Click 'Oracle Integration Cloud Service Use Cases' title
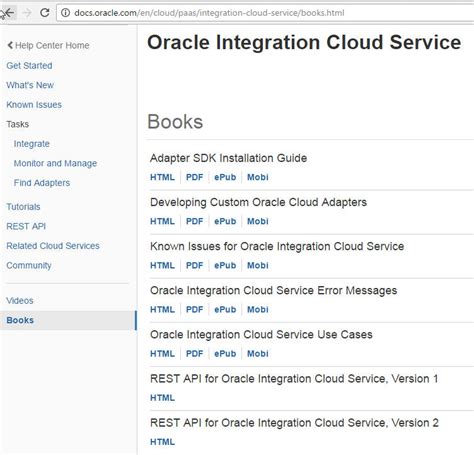The image size is (474, 455). 261,335
